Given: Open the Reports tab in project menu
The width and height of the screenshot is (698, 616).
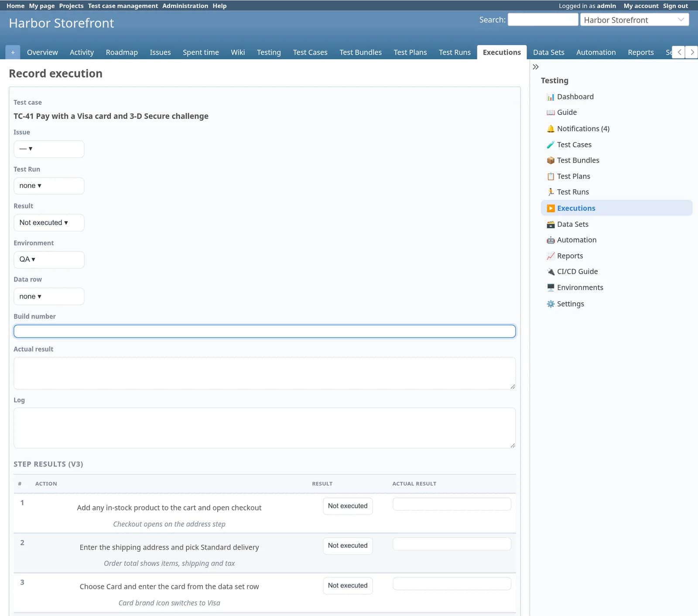Looking at the screenshot, I should coord(641,52).
